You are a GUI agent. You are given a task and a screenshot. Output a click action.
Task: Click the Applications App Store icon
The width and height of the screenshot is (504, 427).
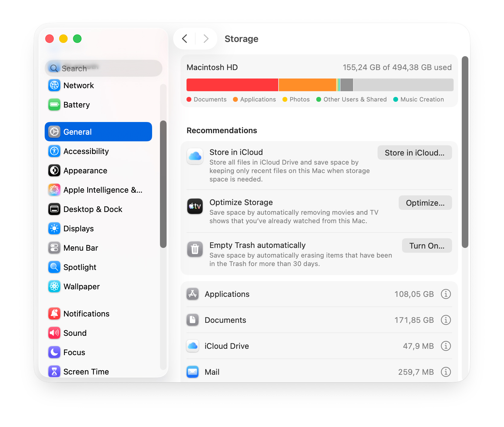(x=193, y=294)
